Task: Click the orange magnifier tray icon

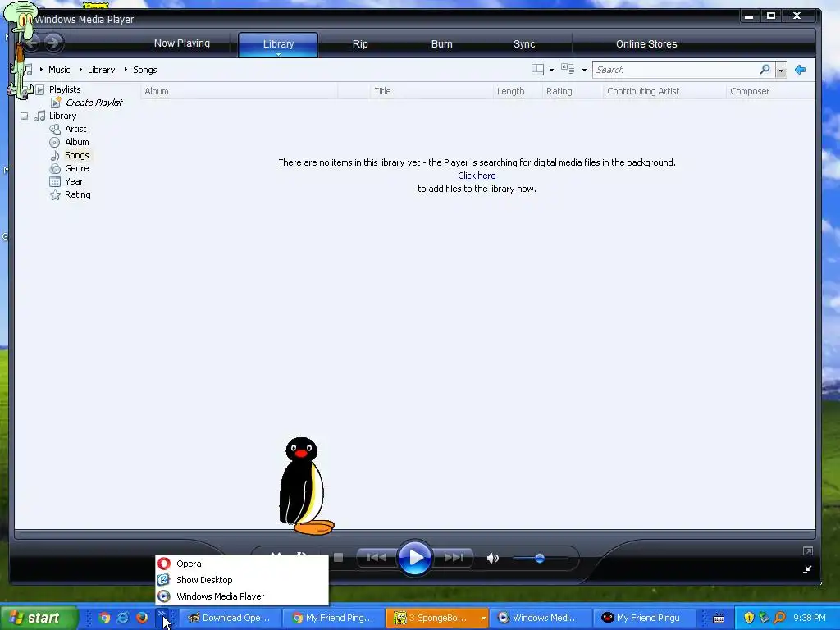Action: point(780,618)
